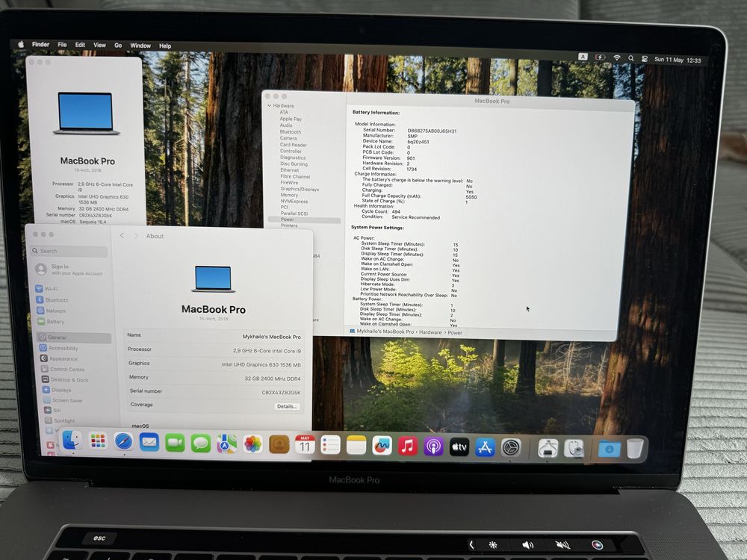Viewport: 747px width, 560px height.
Task: Select Camera in System Information sidebar
Action: coord(288,138)
